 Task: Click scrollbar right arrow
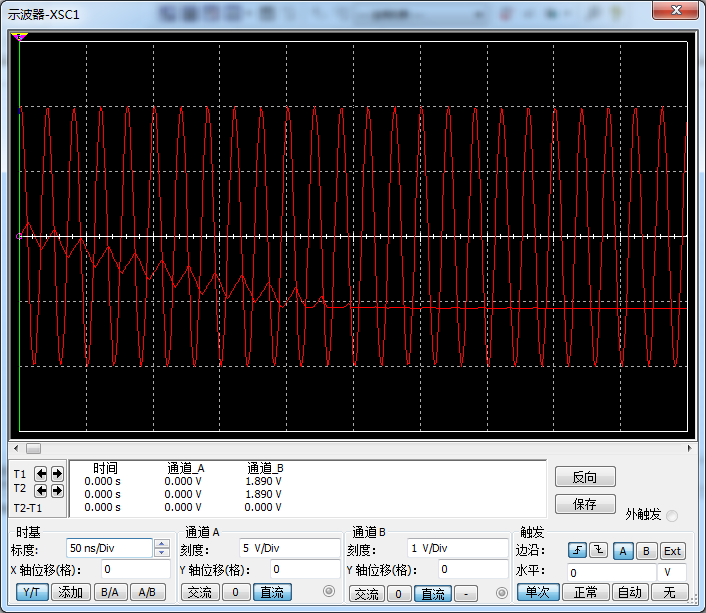[689, 449]
